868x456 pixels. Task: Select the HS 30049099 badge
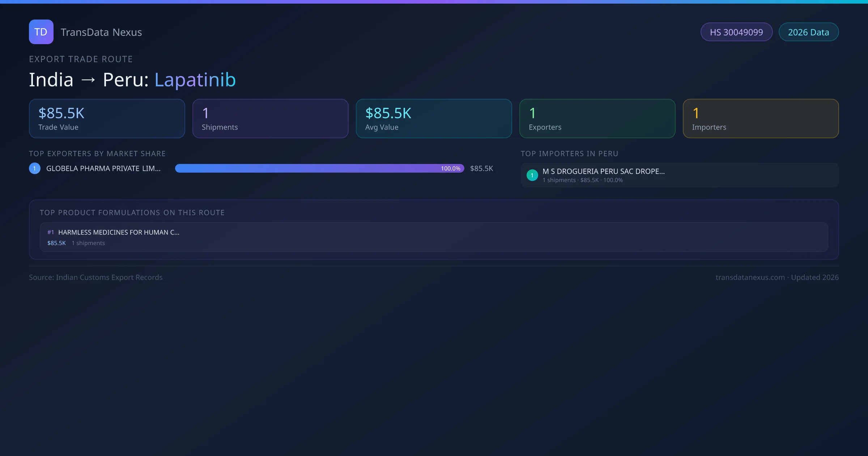pos(736,32)
